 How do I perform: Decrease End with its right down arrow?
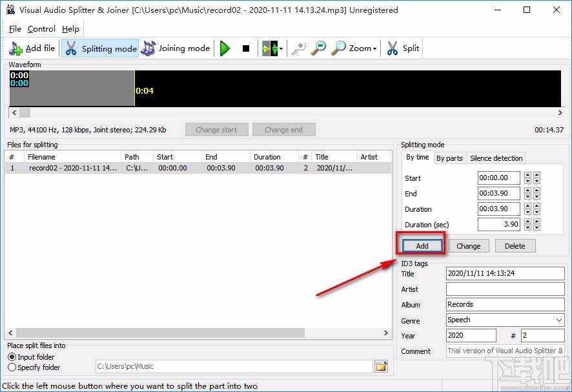[536, 196]
